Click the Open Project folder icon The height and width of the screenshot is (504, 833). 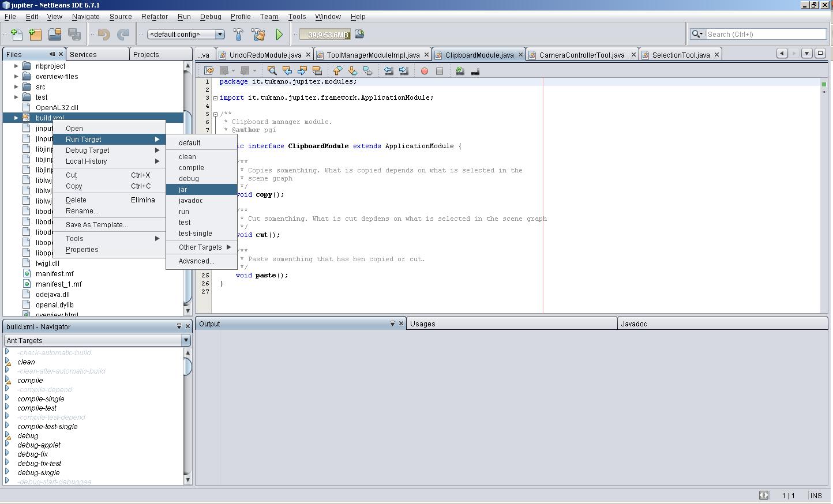coord(55,35)
